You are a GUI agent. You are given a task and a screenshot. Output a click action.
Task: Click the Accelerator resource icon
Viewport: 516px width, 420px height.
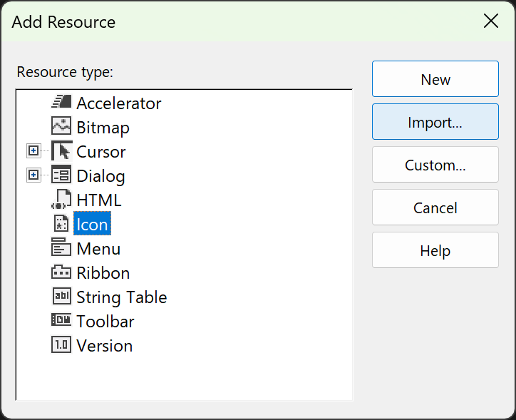point(61,103)
